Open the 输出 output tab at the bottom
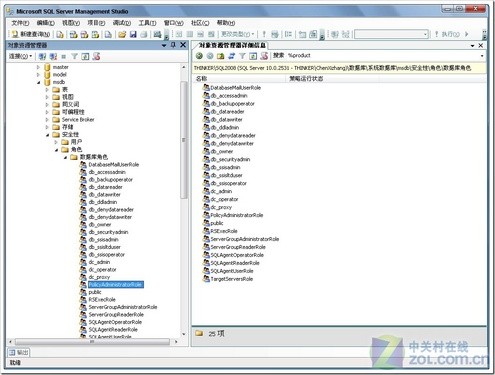This screenshot has width=495, height=375. click(x=19, y=352)
